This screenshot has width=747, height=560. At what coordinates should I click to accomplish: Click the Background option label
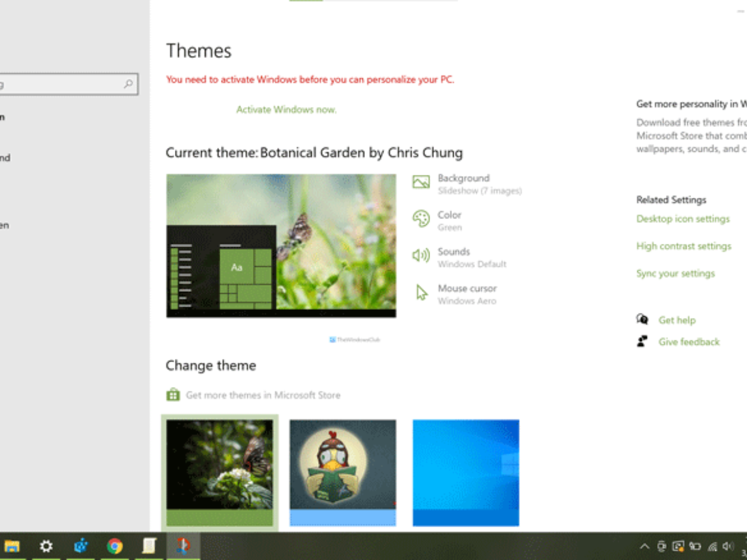coord(464,178)
